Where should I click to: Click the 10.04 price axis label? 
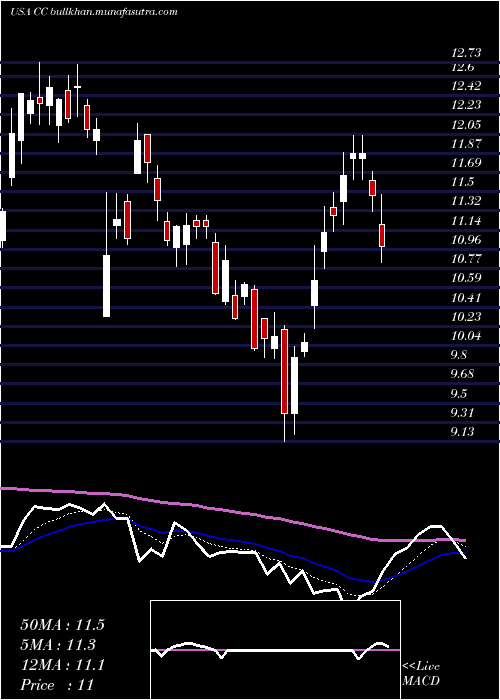pyautogui.click(x=466, y=336)
